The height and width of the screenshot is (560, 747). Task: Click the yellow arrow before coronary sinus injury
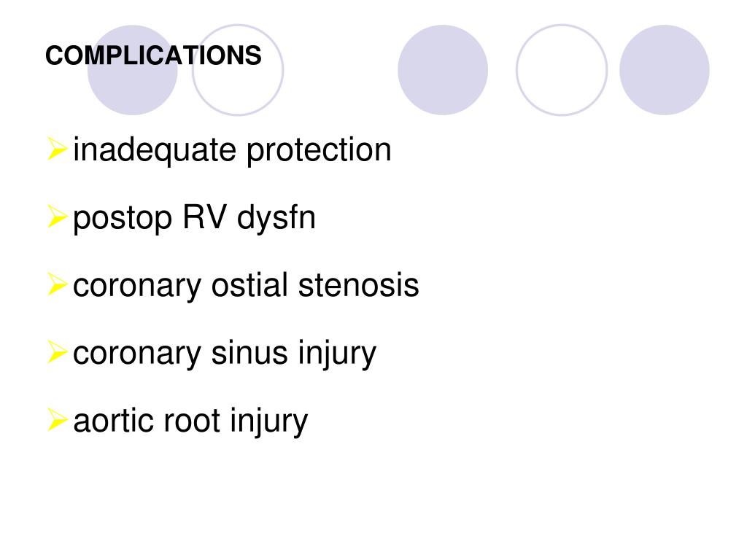[x=57, y=352]
